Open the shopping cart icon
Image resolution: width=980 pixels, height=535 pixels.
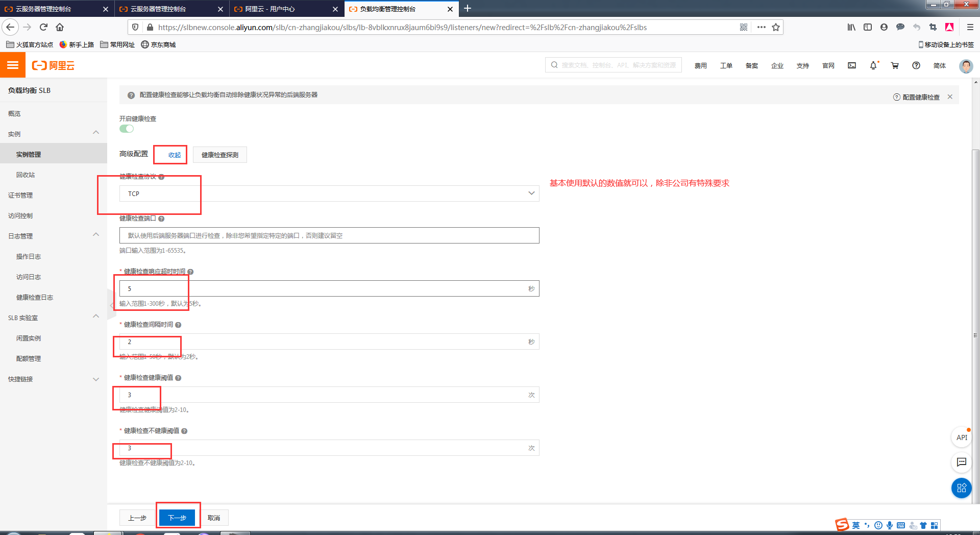pyautogui.click(x=894, y=65)
